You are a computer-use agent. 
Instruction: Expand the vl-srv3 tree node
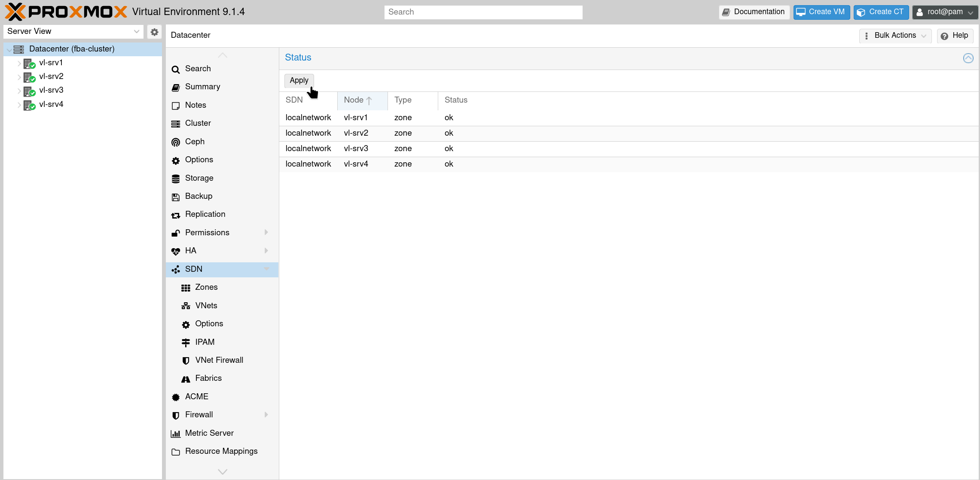19,91
